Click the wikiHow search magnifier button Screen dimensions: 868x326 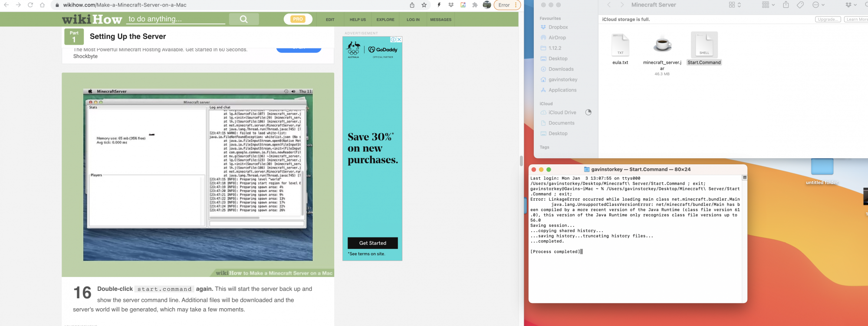tap(244, 19)
